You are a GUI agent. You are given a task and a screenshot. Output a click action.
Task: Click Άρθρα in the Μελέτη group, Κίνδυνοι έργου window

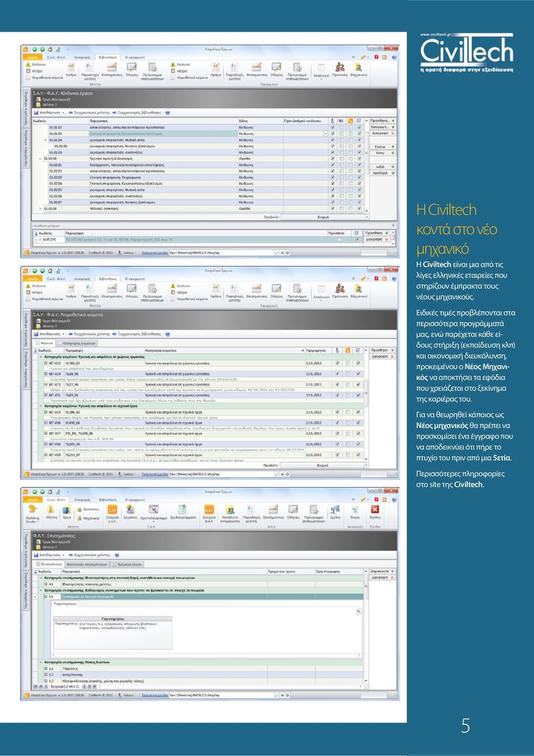[71, 69]
